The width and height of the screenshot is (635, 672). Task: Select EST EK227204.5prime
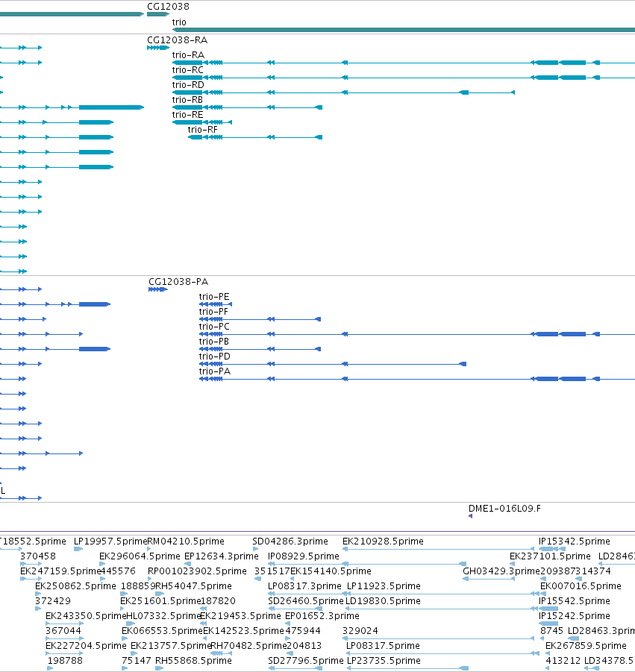click(x=86, y=646)
